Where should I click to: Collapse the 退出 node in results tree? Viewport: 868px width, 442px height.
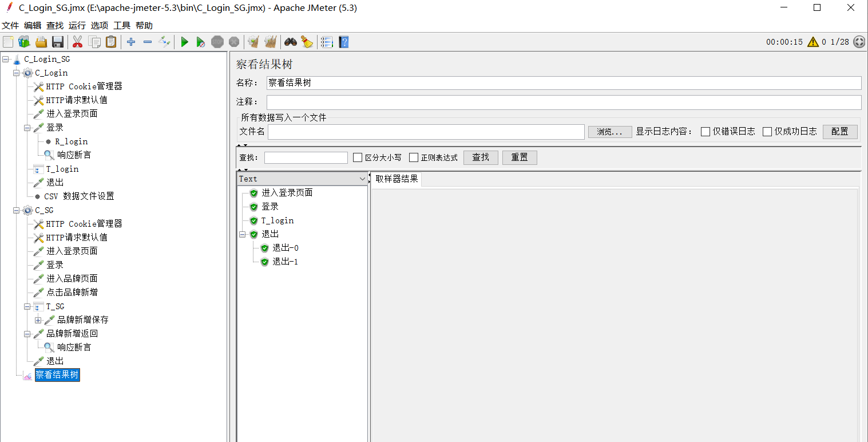(x=243, y=234)
